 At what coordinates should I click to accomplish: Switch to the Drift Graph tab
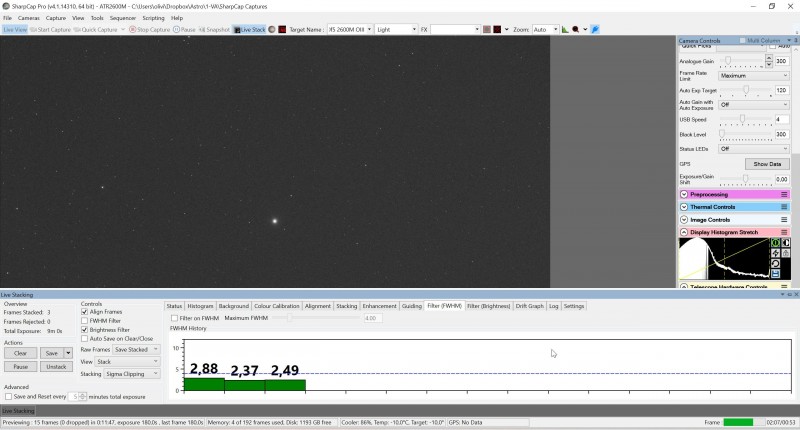tap(529, 306)
